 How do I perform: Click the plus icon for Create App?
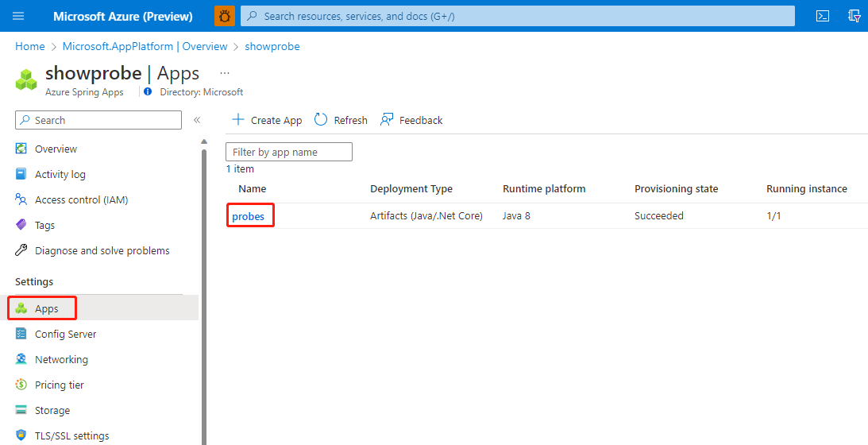click(238, 120)
